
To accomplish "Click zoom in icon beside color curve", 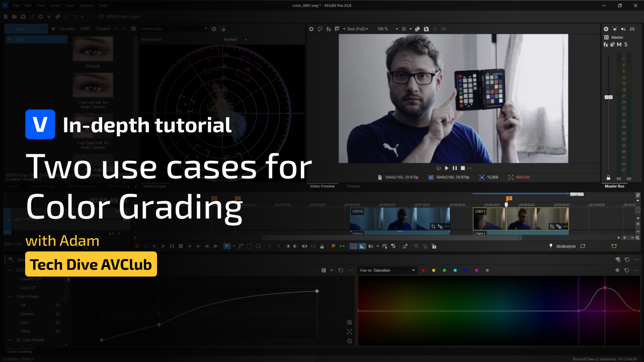I will [x=349, y=322].
